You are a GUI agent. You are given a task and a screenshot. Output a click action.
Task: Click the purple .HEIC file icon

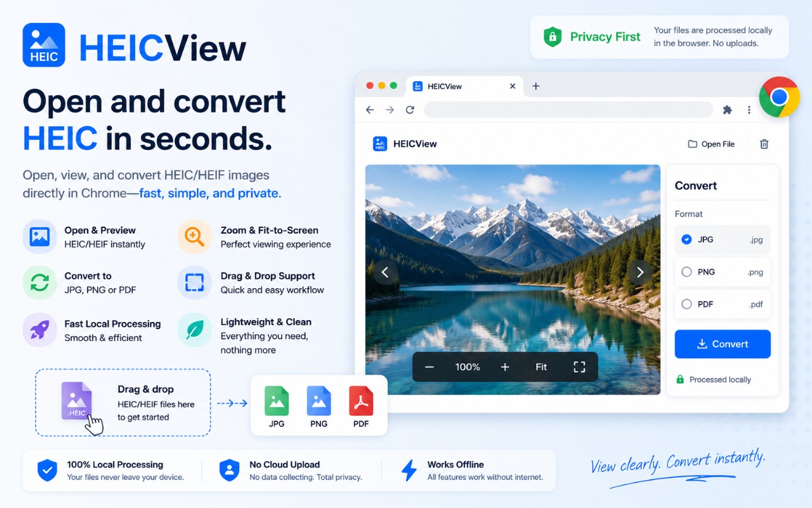point(77,401)
